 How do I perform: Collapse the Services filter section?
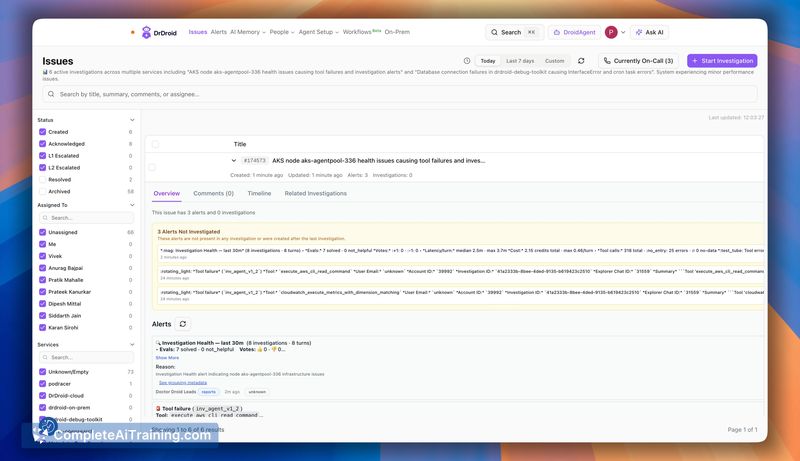pos(132,345)
